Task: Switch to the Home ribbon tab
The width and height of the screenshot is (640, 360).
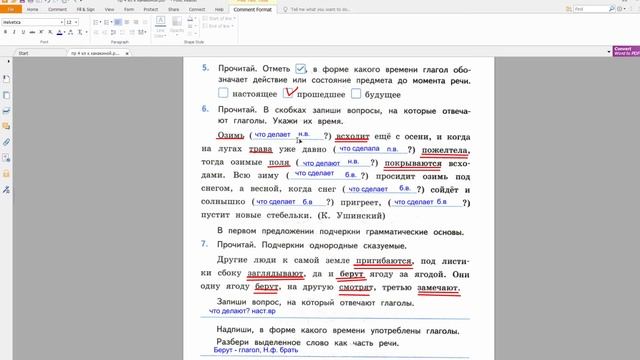Action: (32, 9)
